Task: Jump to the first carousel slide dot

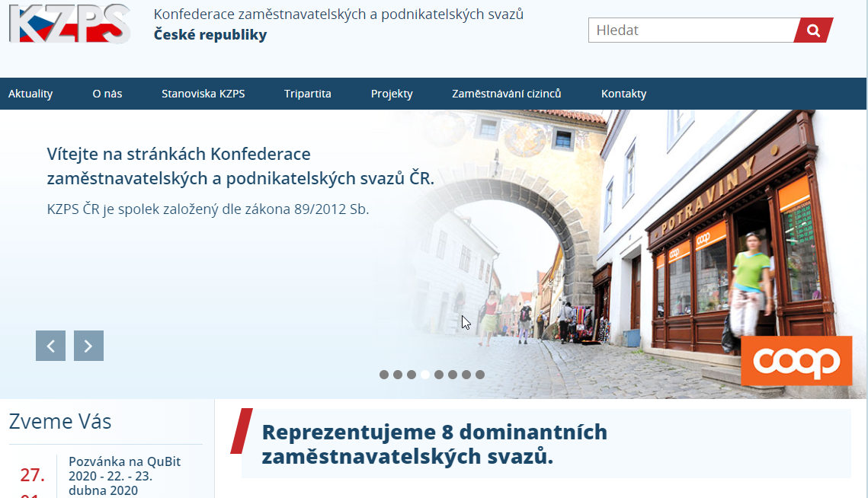Action: point(384,375)
